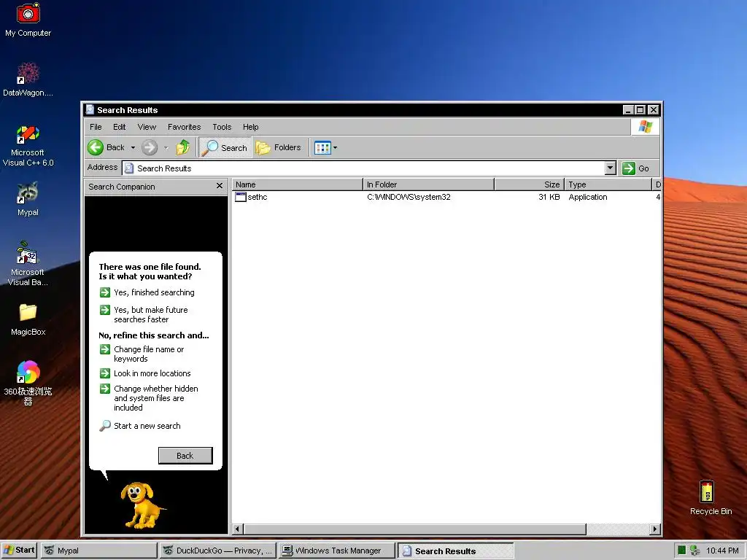The height and width of the screenshot is (560, 747).
Task: Click Yes, but make future searches faster
Action: pos(150,315)
